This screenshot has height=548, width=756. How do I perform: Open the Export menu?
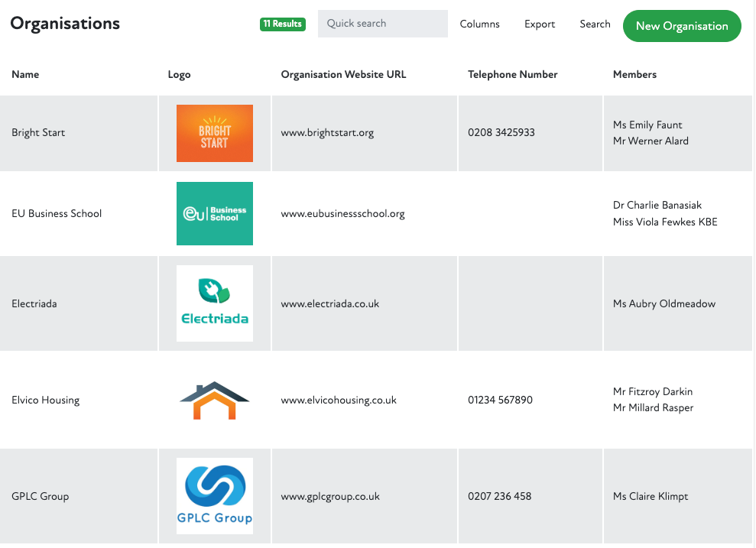pos(540,24)
